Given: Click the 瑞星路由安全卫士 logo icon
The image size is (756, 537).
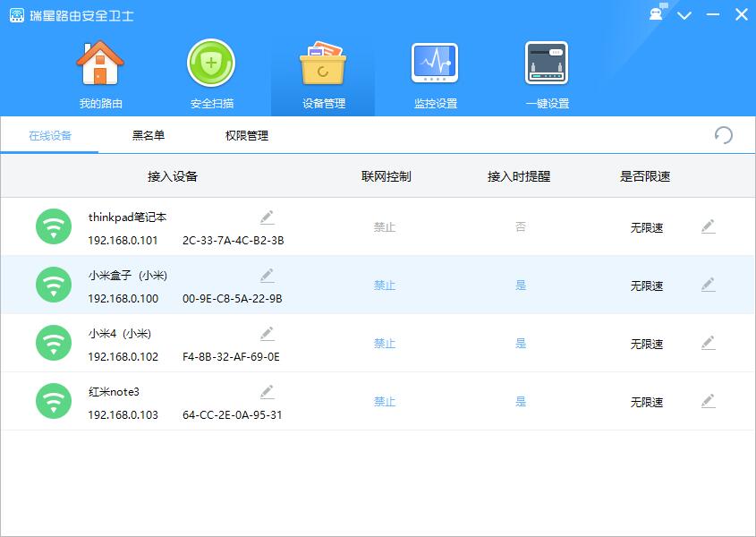Looking at the screenshot, I should point(17,15).
